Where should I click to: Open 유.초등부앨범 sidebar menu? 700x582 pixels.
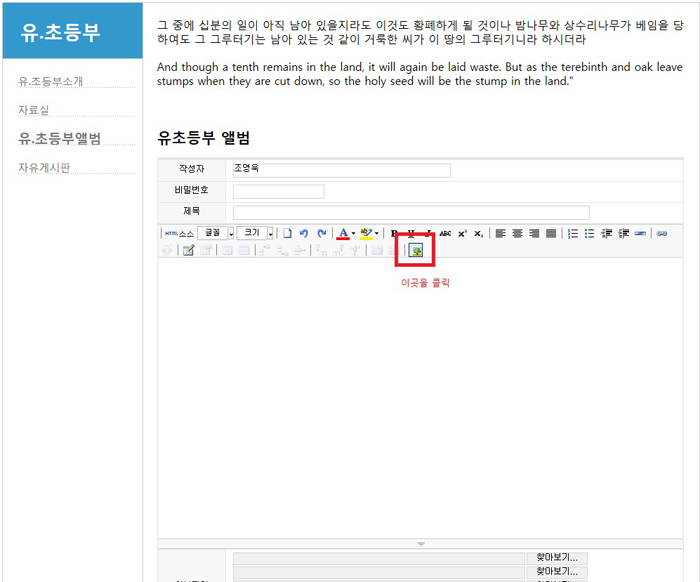(x=59, y=138)
